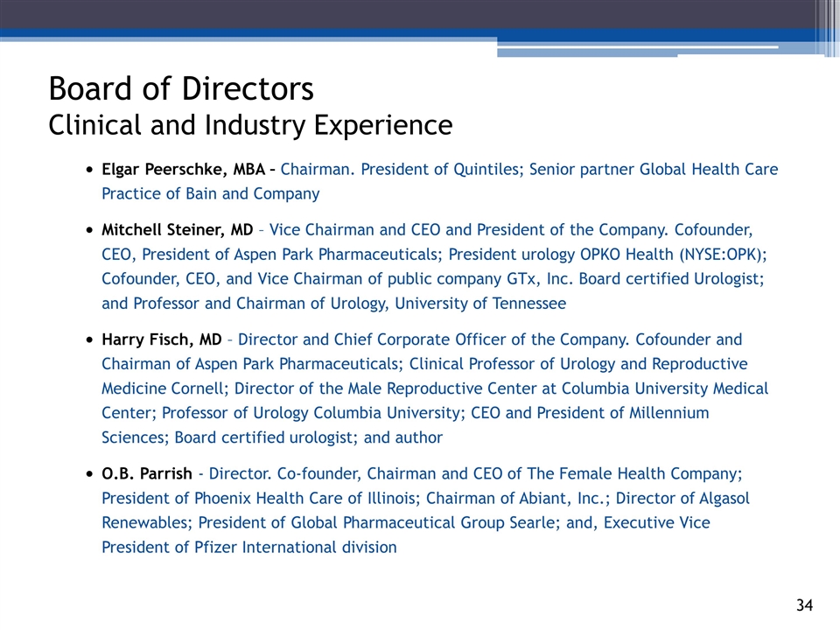
Task: Click the "Board of Directors" slide title
Action: [x=181, y=88]
